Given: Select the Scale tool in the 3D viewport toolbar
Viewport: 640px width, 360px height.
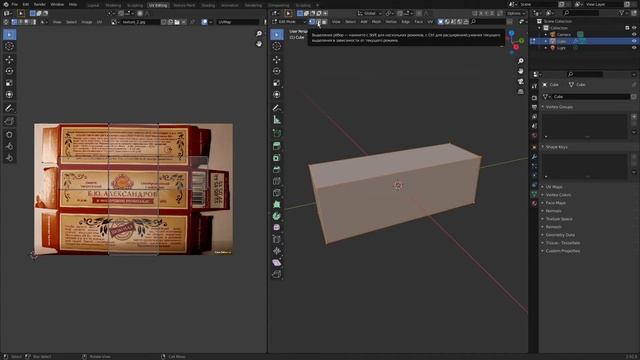Looking at the screenshot, I should pyautogui.click(x=277, y=83).
